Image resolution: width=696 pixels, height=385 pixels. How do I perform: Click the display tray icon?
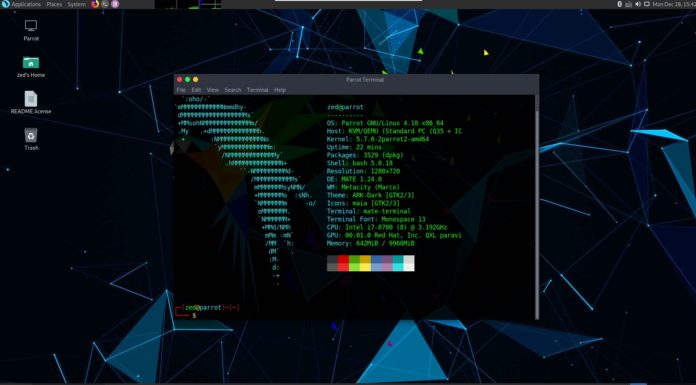[x=647, y=4]
